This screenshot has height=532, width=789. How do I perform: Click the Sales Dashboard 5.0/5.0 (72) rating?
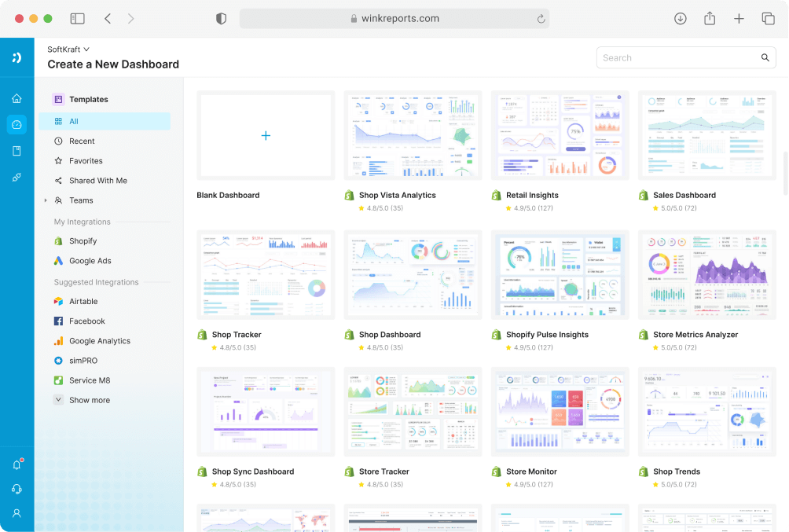click(675, 208)
